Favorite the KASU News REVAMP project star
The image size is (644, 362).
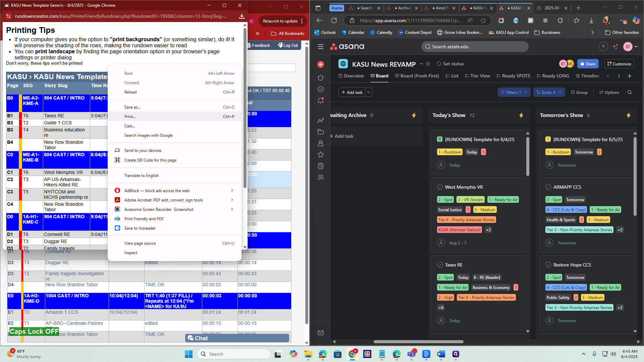[x=428, y=64]
